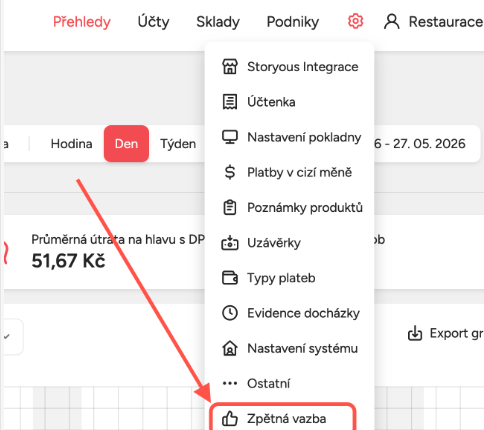Viewport: 484px width, 430px height.
Task: Click the Uzávěrky cash register icon
Action: pos(230,243)
